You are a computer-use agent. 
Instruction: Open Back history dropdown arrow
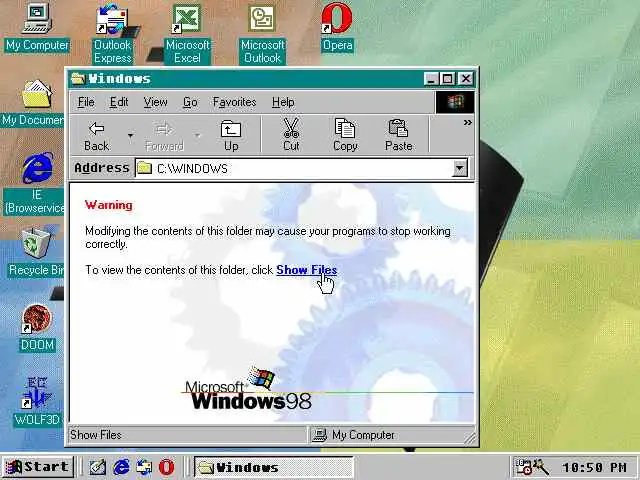131,136
